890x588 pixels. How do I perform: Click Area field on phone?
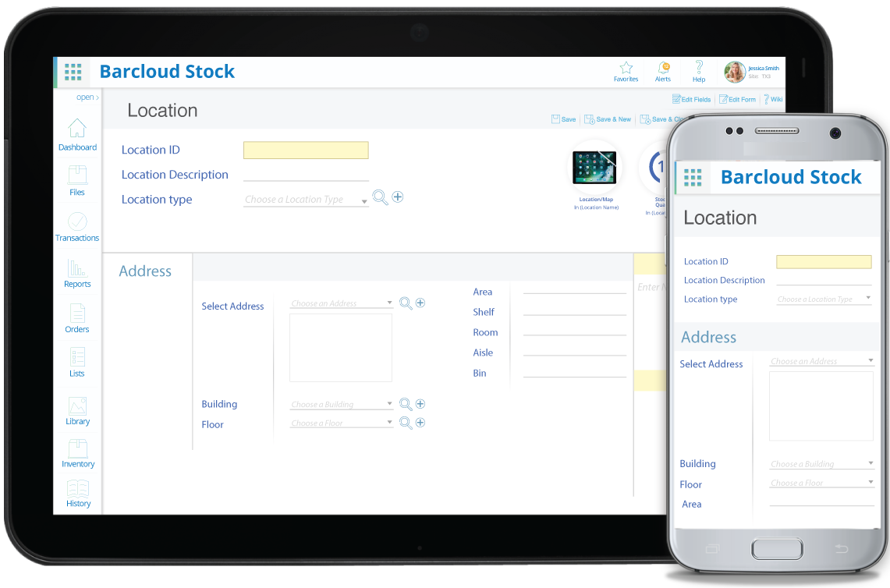(x=821, y=501)
